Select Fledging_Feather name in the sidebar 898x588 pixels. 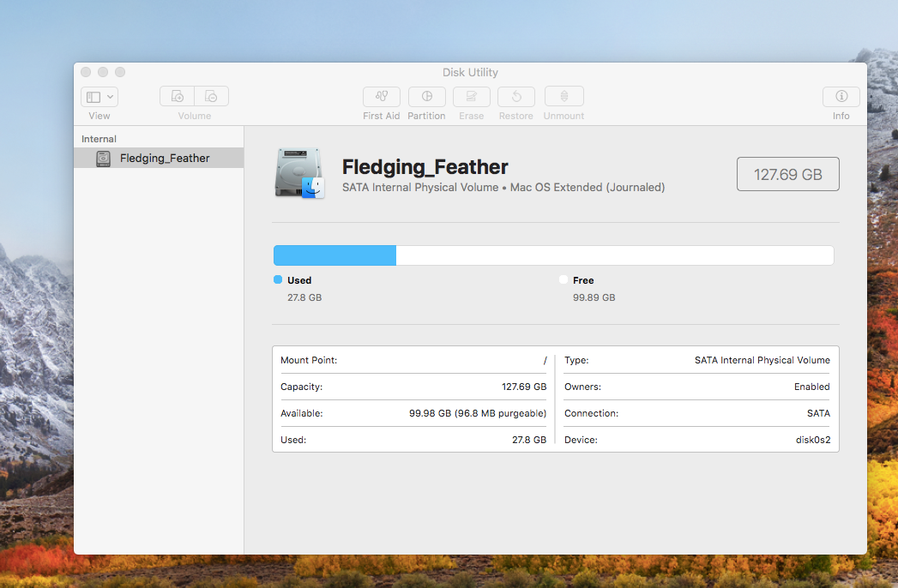[x=165, y=158]
